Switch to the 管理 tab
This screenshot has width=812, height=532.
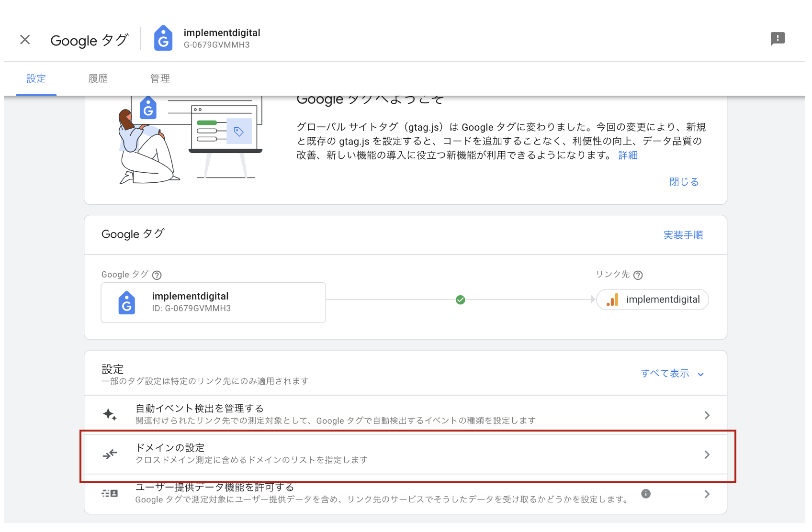point(160,78)
